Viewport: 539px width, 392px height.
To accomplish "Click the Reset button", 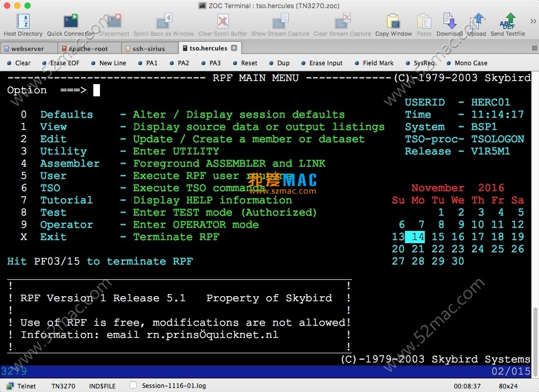I will [x=245, y=63].
